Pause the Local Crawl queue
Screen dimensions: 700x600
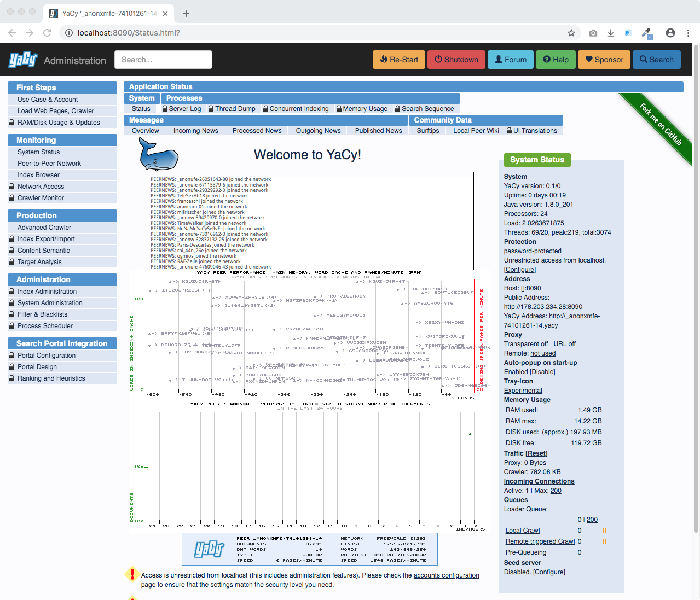pos(604,531)
